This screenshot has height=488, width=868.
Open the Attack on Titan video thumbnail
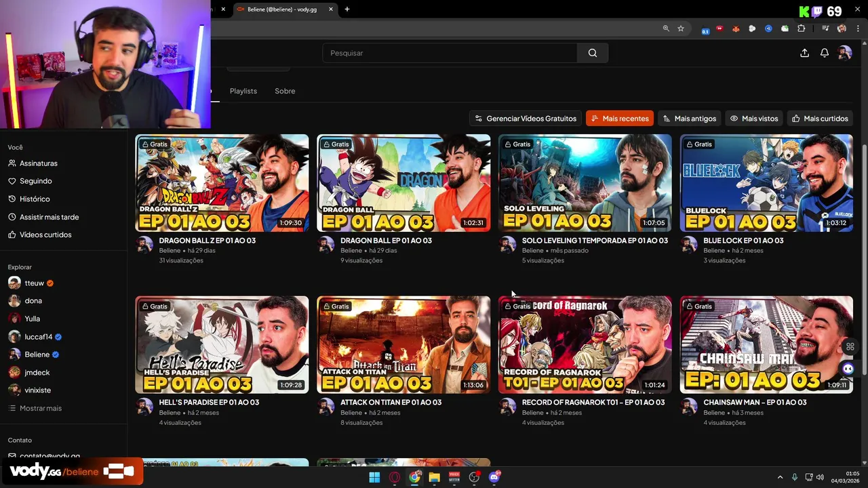click(403, 345)
